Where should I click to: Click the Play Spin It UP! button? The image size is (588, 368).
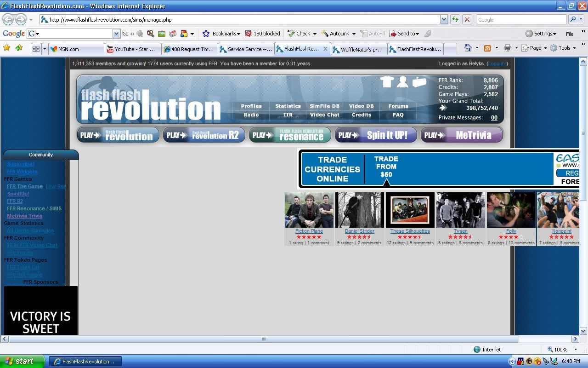coord(376,135)
